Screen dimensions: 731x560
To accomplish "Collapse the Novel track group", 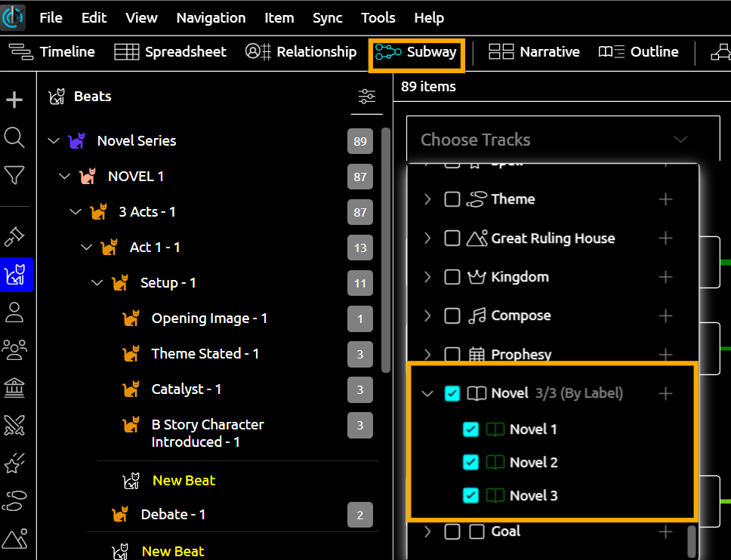I will (427, 394).
